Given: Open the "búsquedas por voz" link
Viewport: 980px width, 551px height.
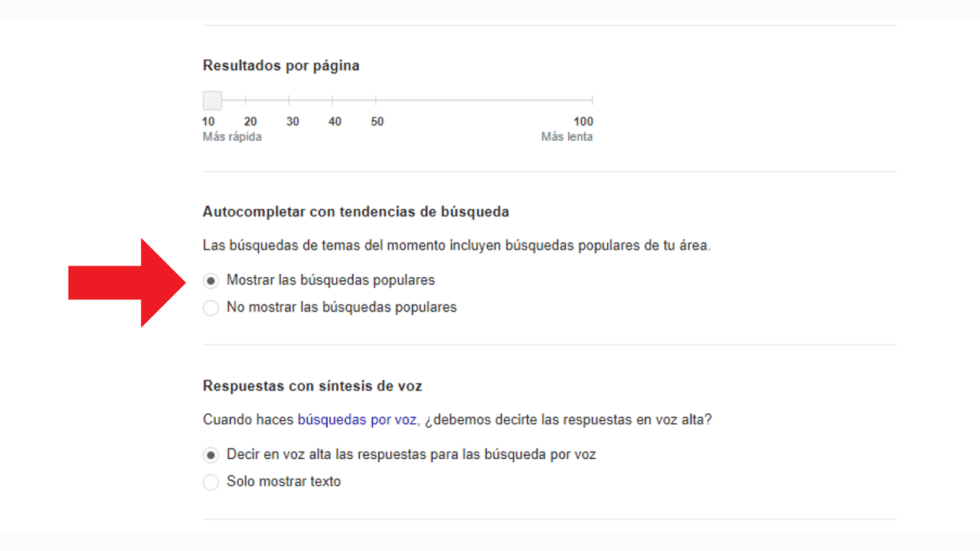Looking at the screenshot, I should click(356, 419).
